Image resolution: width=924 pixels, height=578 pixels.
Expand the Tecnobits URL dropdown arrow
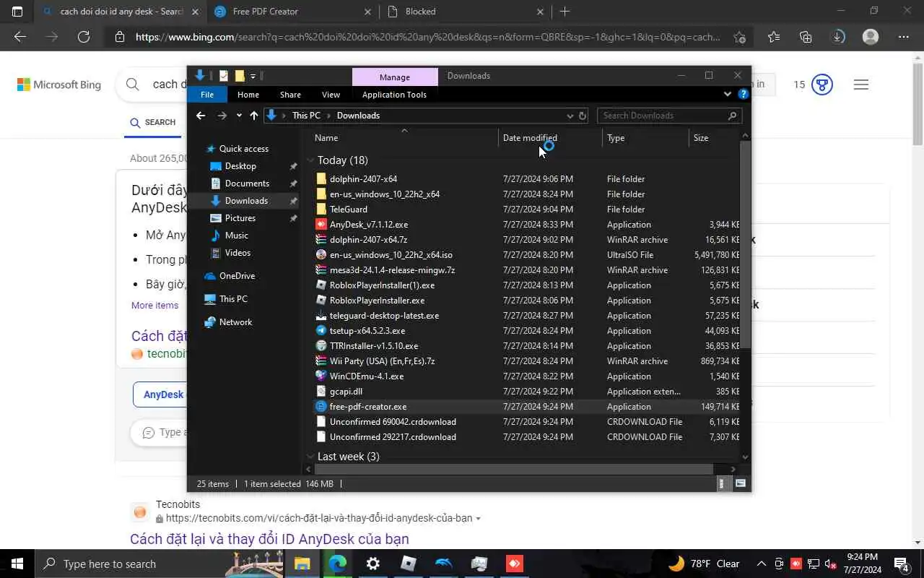click(x=478, y=519)
